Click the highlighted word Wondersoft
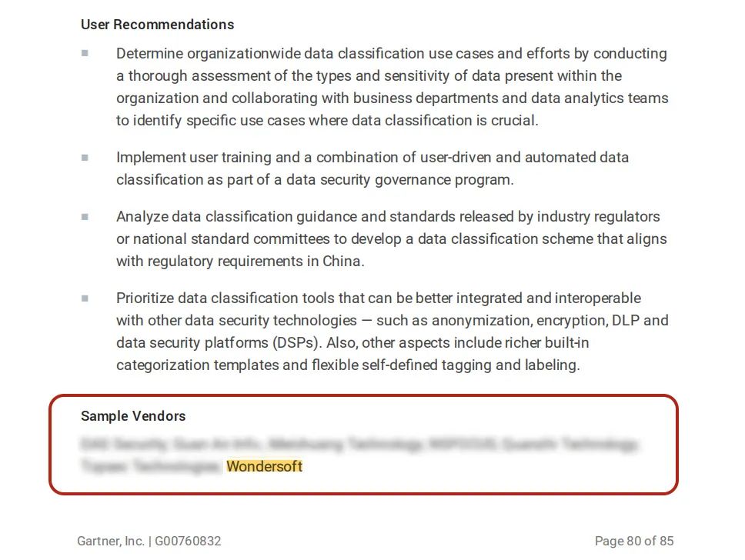 point(264,466)
